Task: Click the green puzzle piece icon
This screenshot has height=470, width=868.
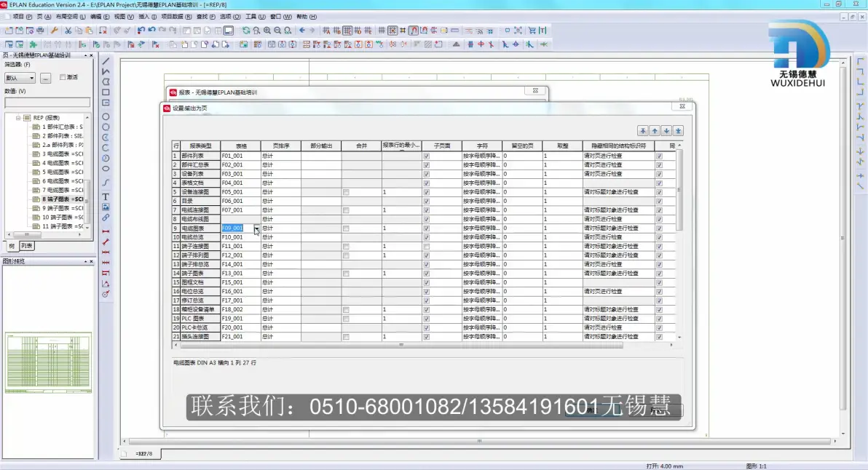Action: 33,44
